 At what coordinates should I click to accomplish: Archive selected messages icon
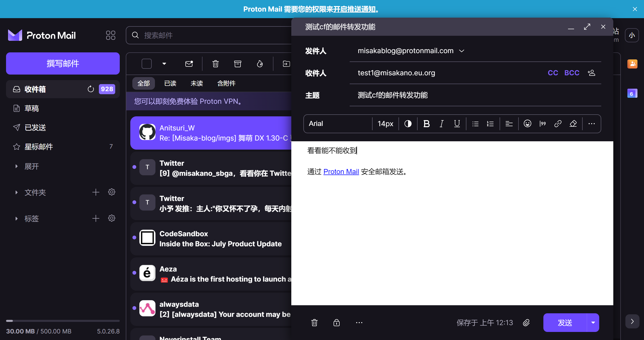[x=238, y=64]
